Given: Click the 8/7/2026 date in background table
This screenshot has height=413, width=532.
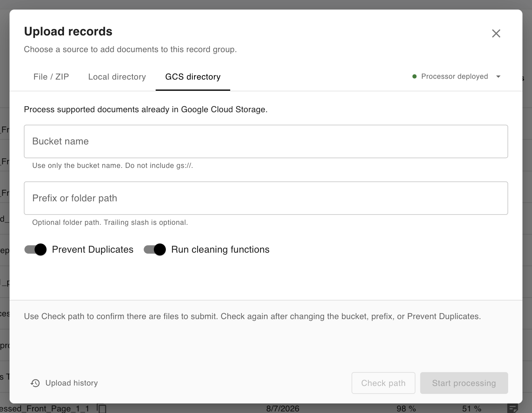Looking at the screenshot, I should (283, 409).
